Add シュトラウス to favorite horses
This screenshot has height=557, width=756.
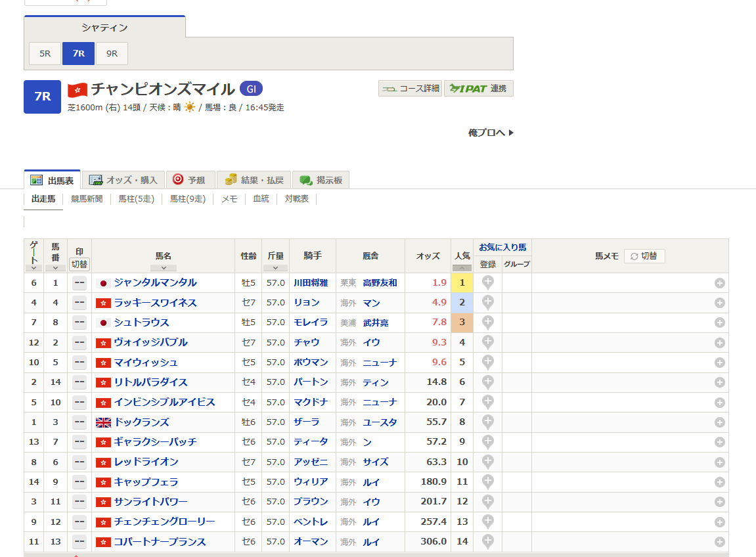(487, 322)
